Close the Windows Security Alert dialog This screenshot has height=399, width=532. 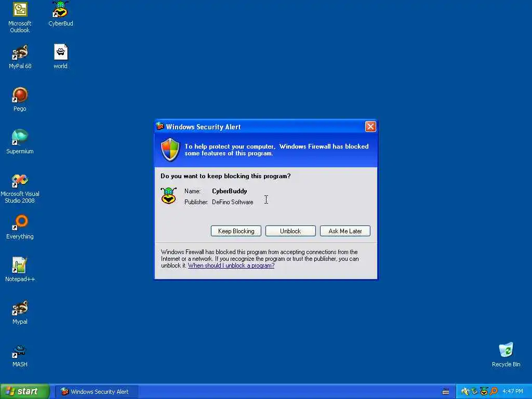click(370, 127)
